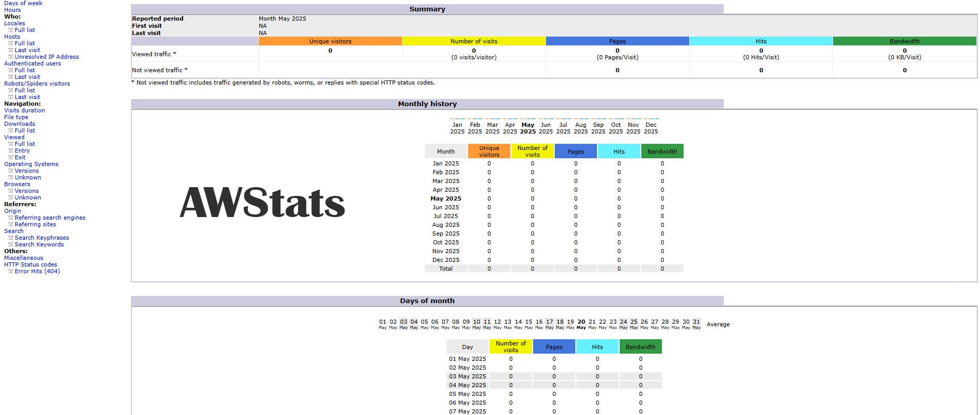Screen dimensions: 980x415
Task: Click bold 'May 2025' row in the Monthly history table
Action: click(x=446, y=198)
